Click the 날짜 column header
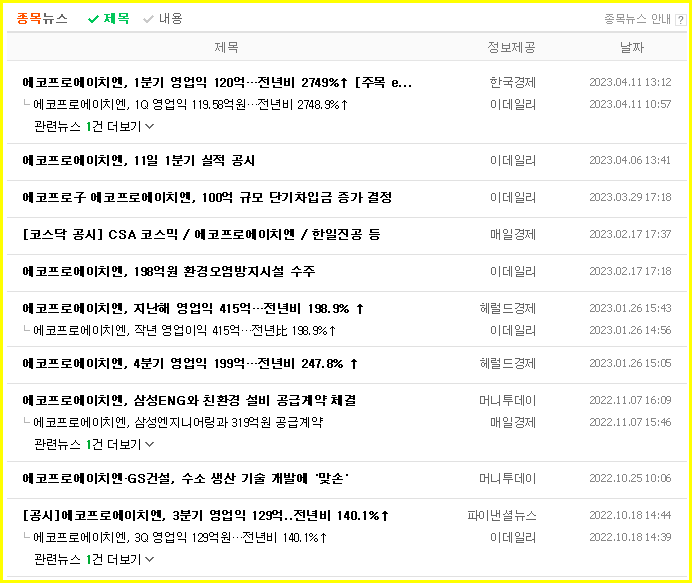 (x=632, y=47)
